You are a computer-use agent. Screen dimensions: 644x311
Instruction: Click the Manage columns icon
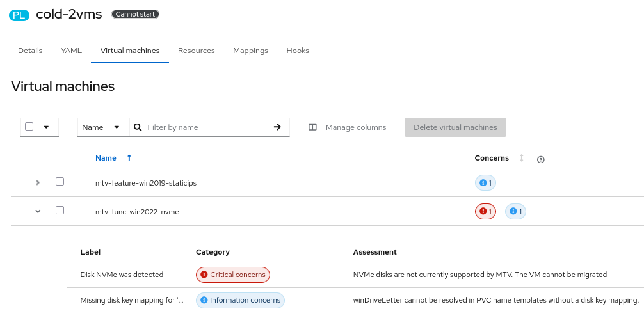[x=312, y=127]
